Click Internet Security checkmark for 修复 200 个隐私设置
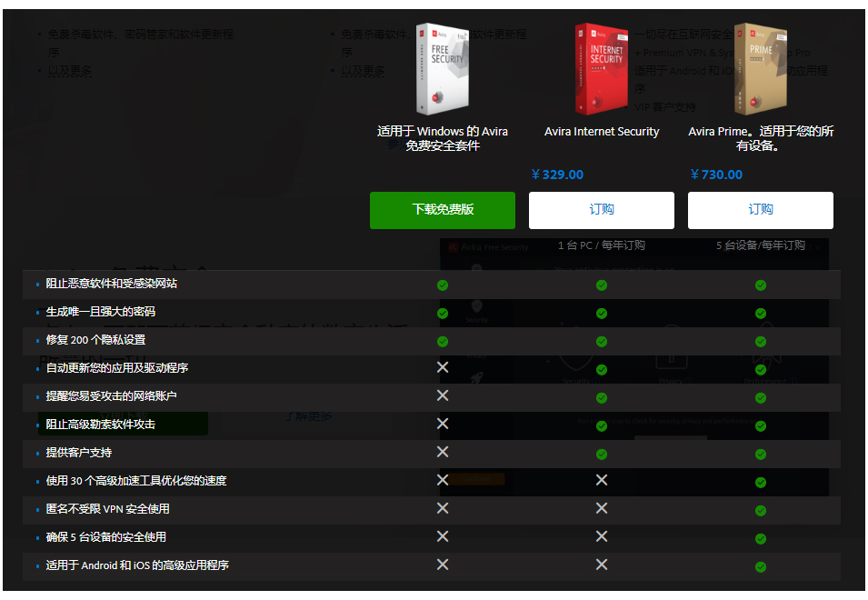The image size is (868, 600). (602, 342)
